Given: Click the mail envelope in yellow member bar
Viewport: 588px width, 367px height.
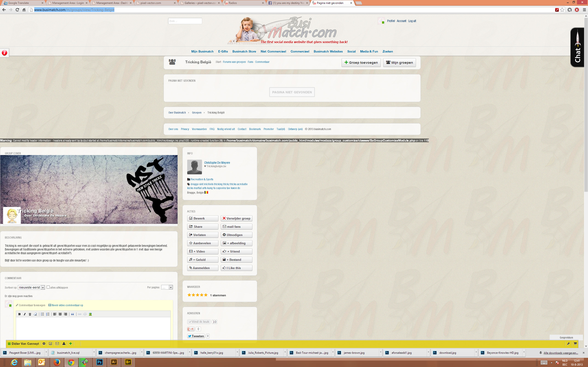Looking at the screenshot, I should coord(57,344).
